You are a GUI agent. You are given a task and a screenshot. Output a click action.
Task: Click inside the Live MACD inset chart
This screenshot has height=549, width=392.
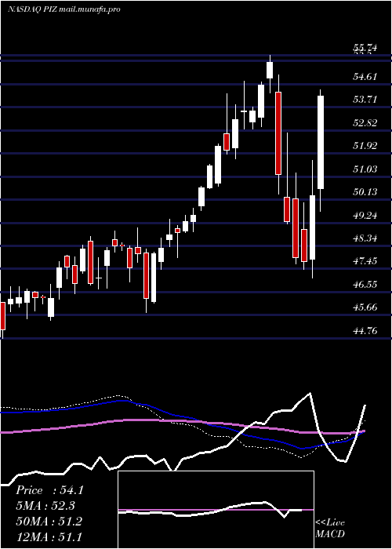point(216,510)
